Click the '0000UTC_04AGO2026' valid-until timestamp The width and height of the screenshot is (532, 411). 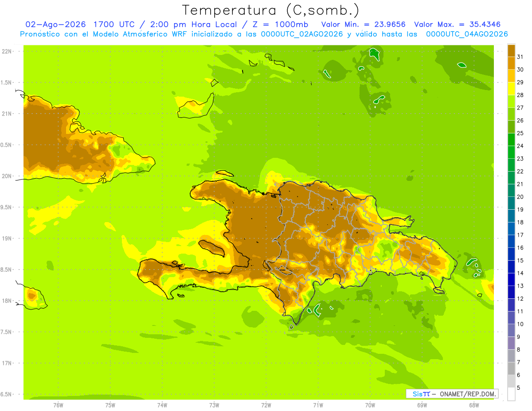pos(467,34)
